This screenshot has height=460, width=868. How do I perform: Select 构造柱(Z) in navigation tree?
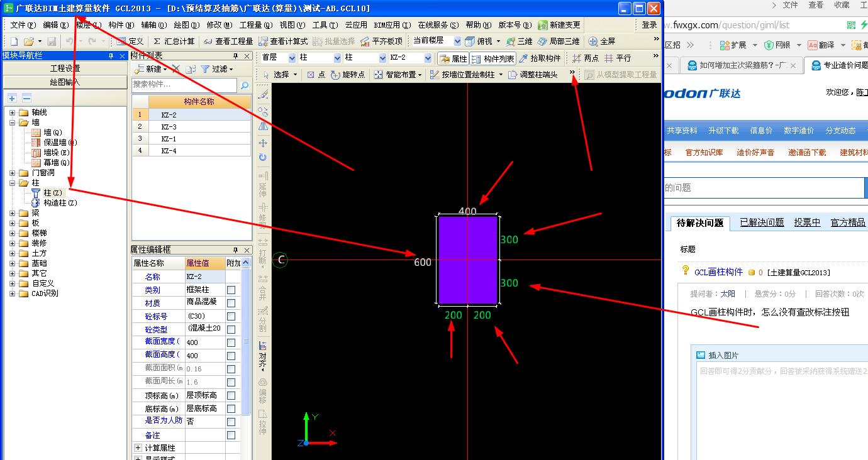60,203
